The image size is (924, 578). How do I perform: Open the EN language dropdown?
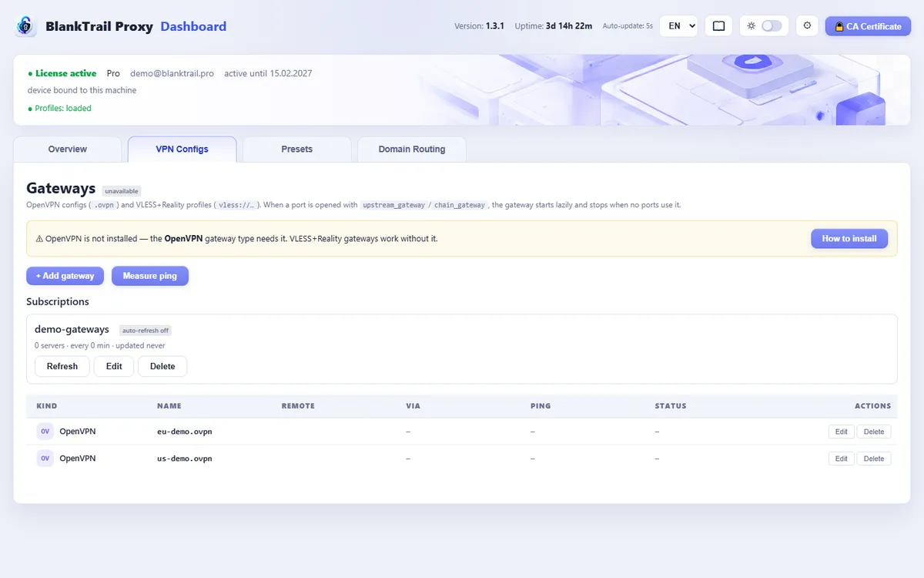[x=678, y=26]
